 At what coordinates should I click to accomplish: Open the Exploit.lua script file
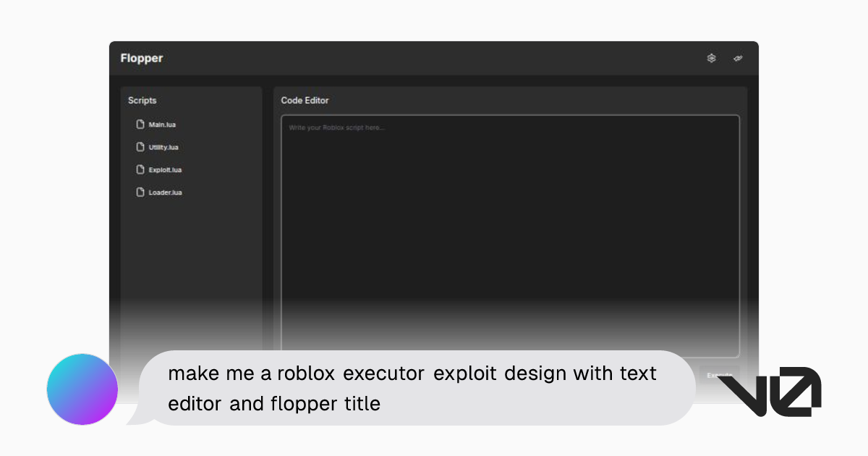click(x=165, y=170)
